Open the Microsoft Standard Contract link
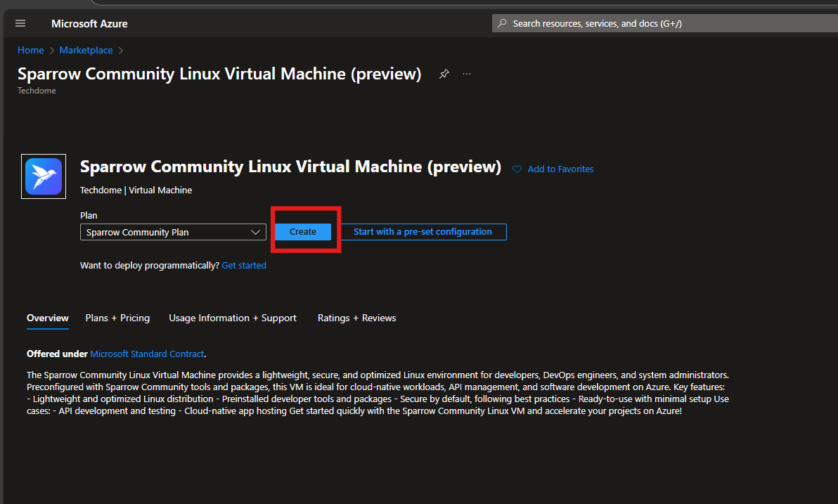Screen dimensions: 838x504 (147, 354)
